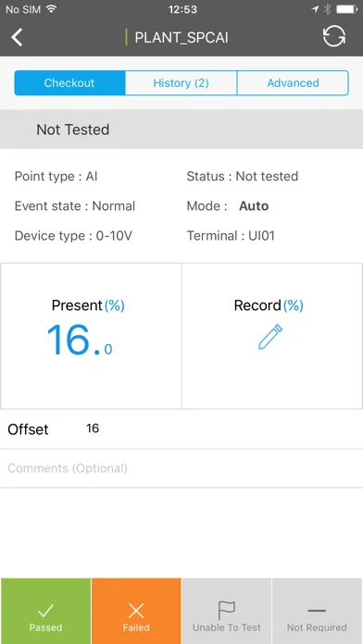
Task: Tap the Not Required dash icon
Action: click(x=317, y=611)
